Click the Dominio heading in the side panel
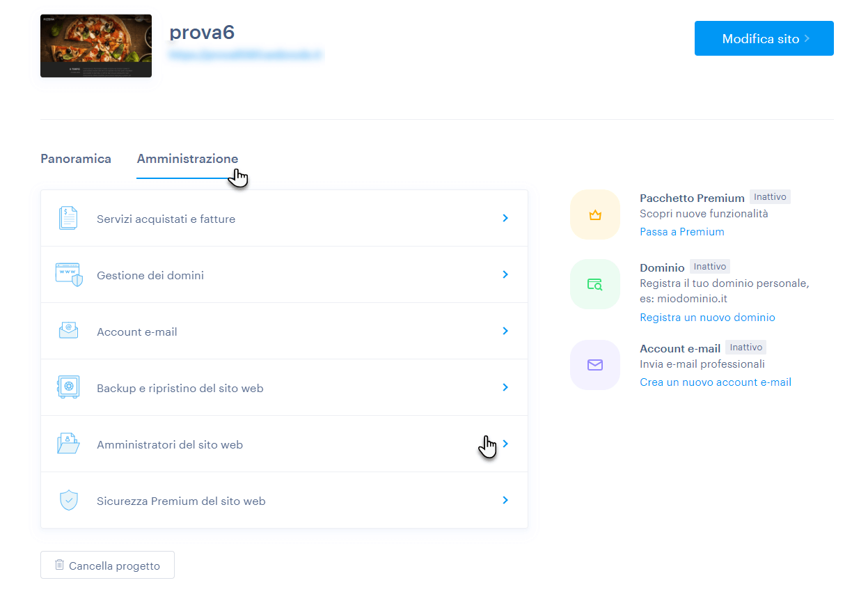The height and width of the screenshot is (592, 868). (x=662, y=267)
